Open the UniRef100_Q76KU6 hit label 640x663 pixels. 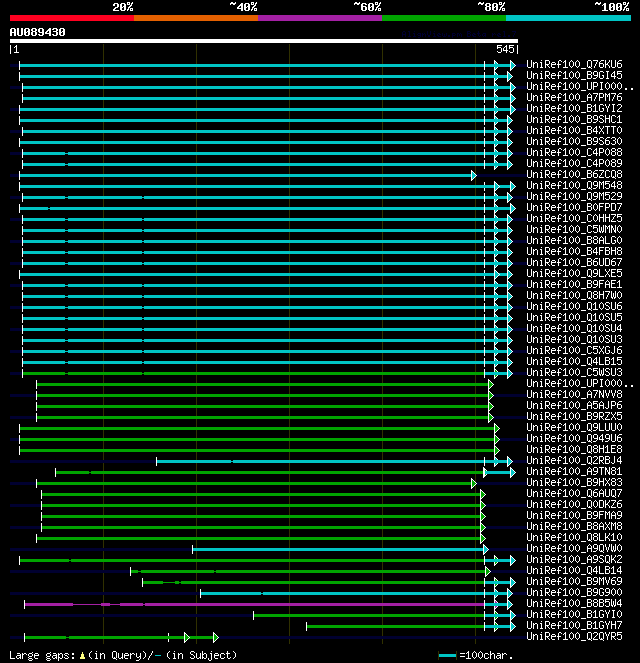[574, 64]
